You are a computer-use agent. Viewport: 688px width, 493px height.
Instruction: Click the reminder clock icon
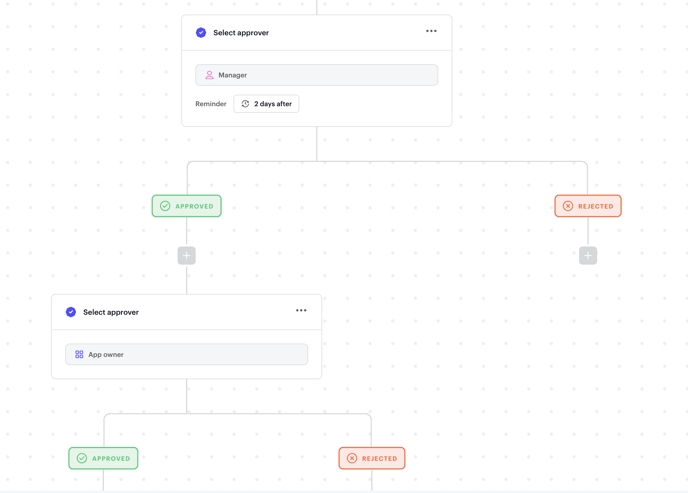coord(246,104)
